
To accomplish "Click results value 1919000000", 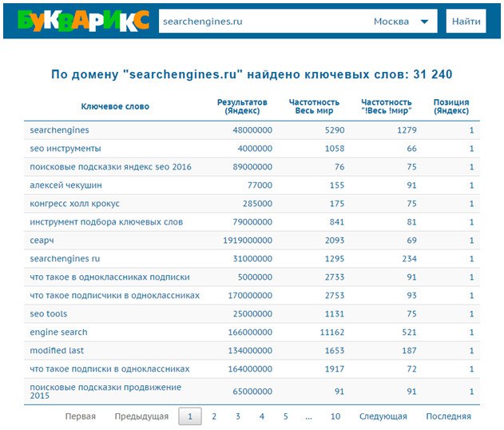I will [x=248, y=241].
